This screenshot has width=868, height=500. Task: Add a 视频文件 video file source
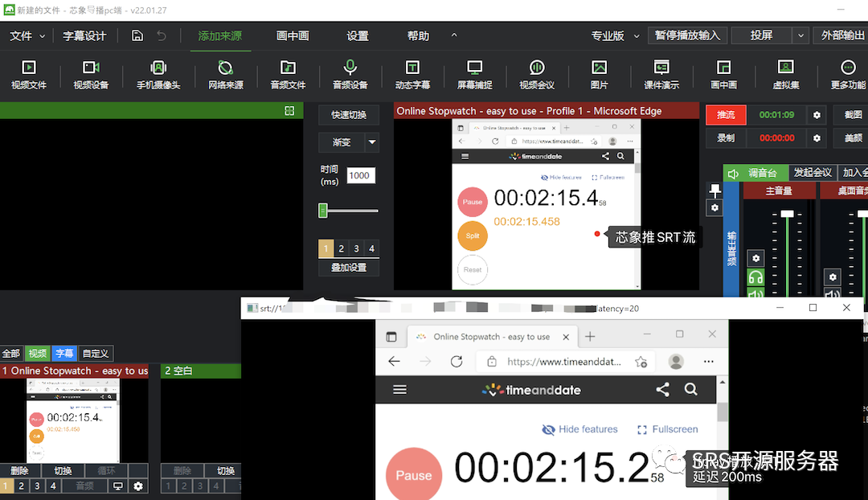click(29, 75)
